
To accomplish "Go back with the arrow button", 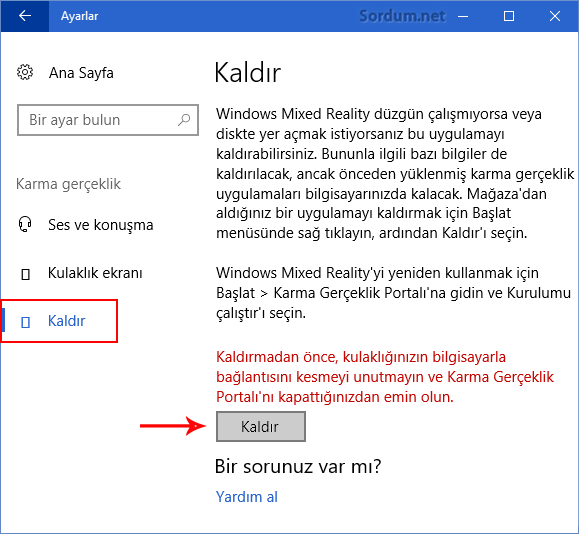I will click(25, 16).
